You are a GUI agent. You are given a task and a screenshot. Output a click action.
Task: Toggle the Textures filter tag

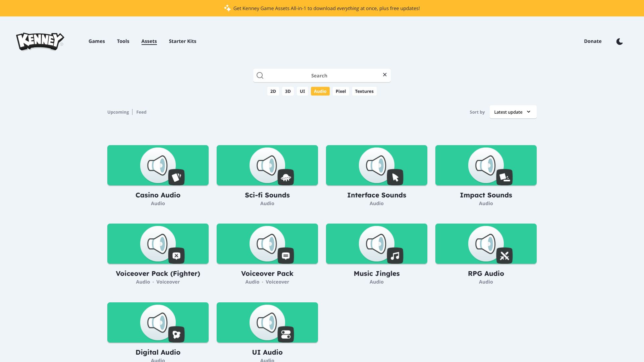pos(364,91)
